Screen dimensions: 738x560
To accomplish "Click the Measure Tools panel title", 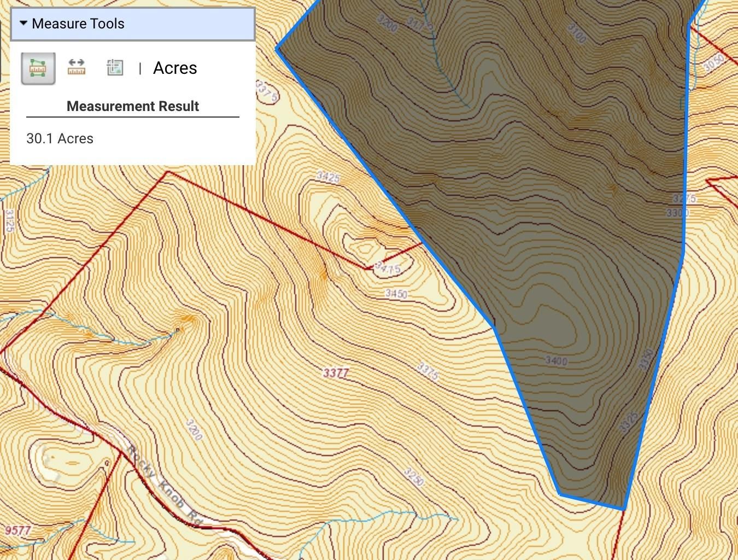I will (x=78, y=24).
